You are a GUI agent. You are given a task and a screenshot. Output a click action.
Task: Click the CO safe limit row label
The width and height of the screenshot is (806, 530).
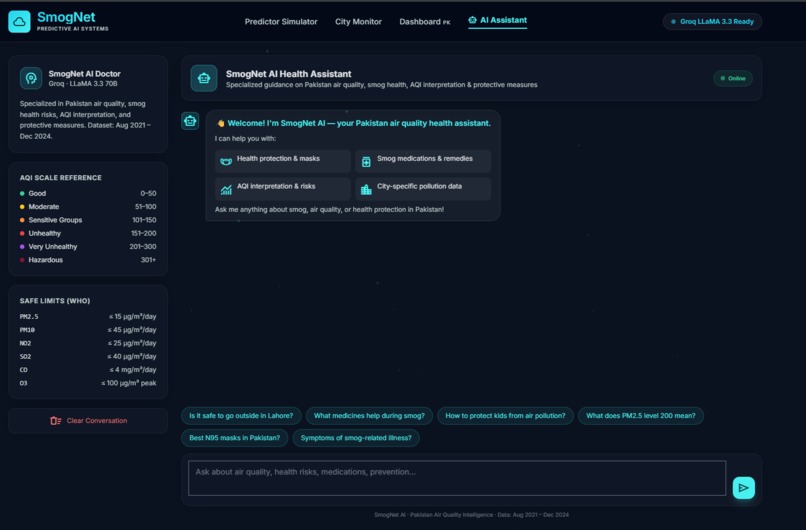tap(24, 370)
